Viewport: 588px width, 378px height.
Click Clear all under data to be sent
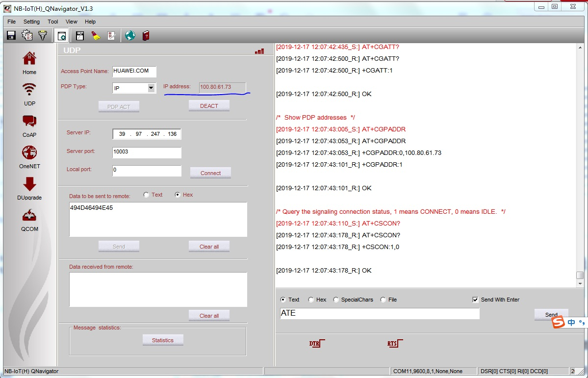[x=209, y=247]
